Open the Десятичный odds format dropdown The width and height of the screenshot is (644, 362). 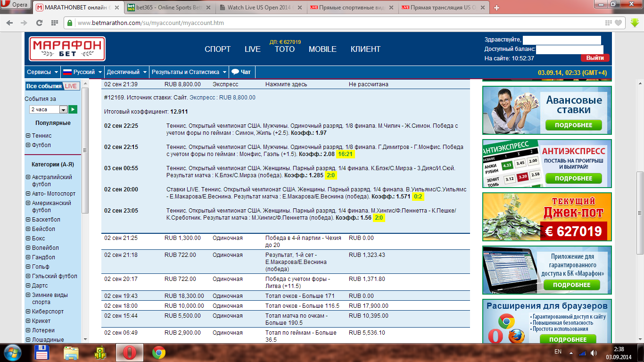point(126,72)
